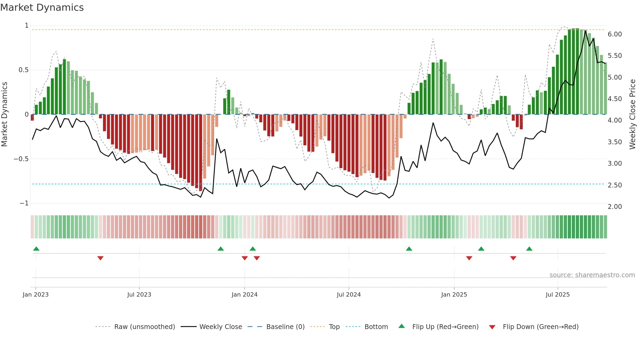
Task: Click the 0.5 left axis tick label
Action: (23, 70)
